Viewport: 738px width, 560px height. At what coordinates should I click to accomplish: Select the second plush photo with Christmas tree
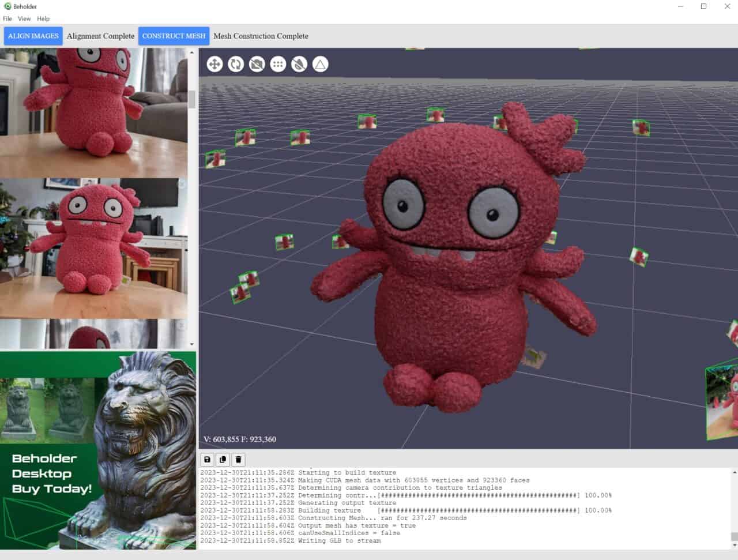[93, 248]
